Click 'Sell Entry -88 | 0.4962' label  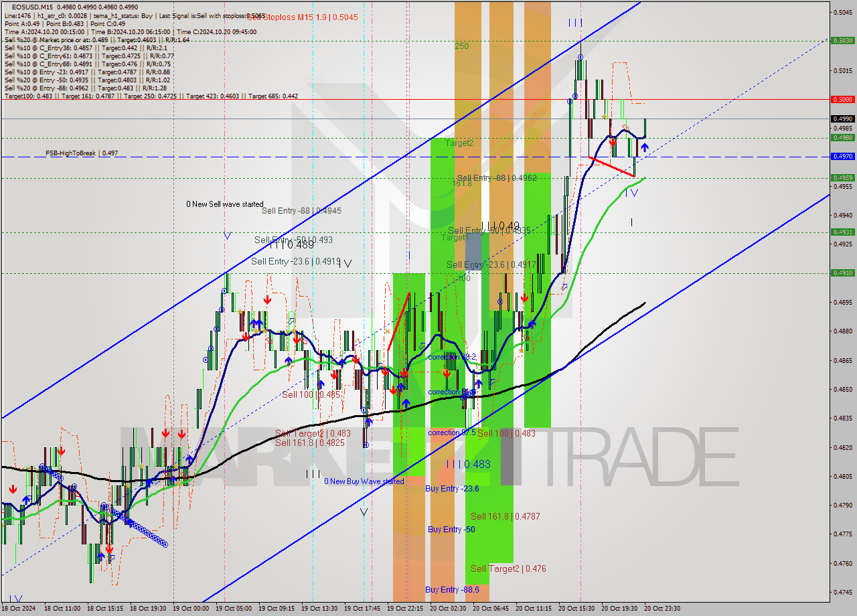[497, 178]
